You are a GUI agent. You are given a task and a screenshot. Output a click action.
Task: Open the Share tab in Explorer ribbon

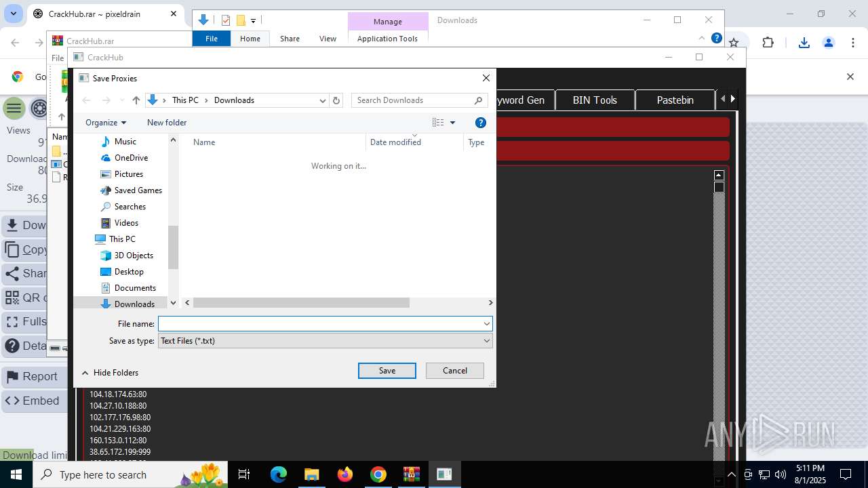[x=290, y=39]
